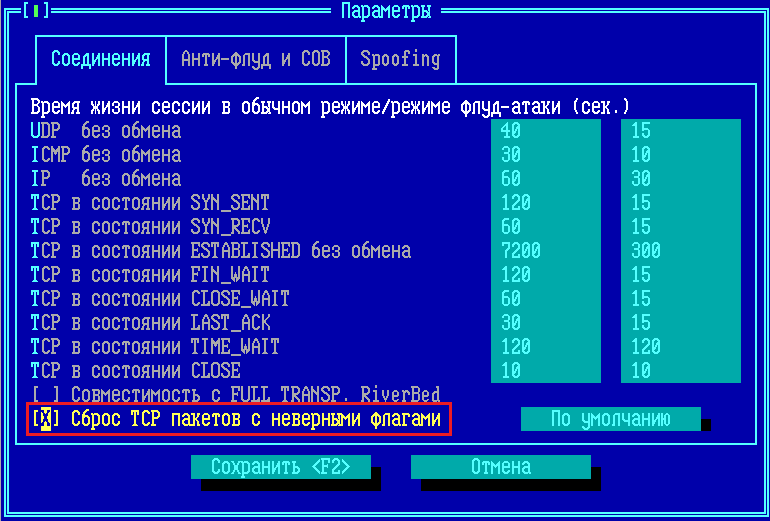
Task: Click TCP LAST_ACK normal-mode field showing 30
Action: click(x=545, y=323)
